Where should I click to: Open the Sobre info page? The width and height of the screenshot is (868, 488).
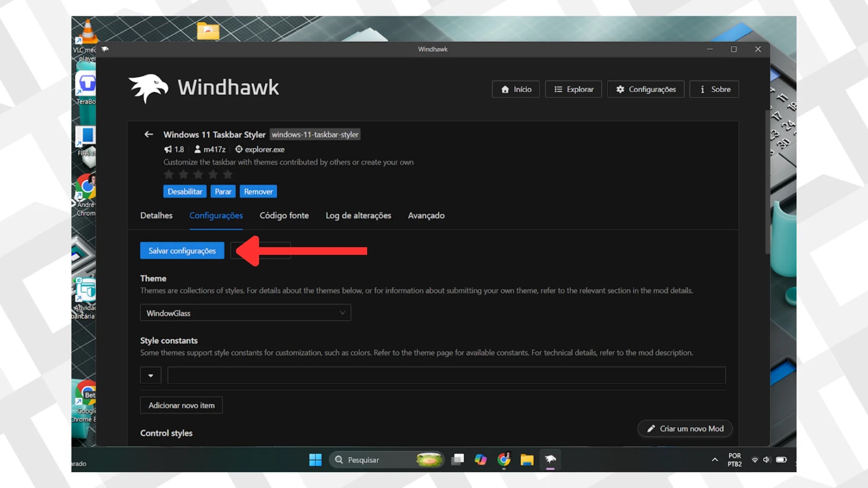click(714, 89)
